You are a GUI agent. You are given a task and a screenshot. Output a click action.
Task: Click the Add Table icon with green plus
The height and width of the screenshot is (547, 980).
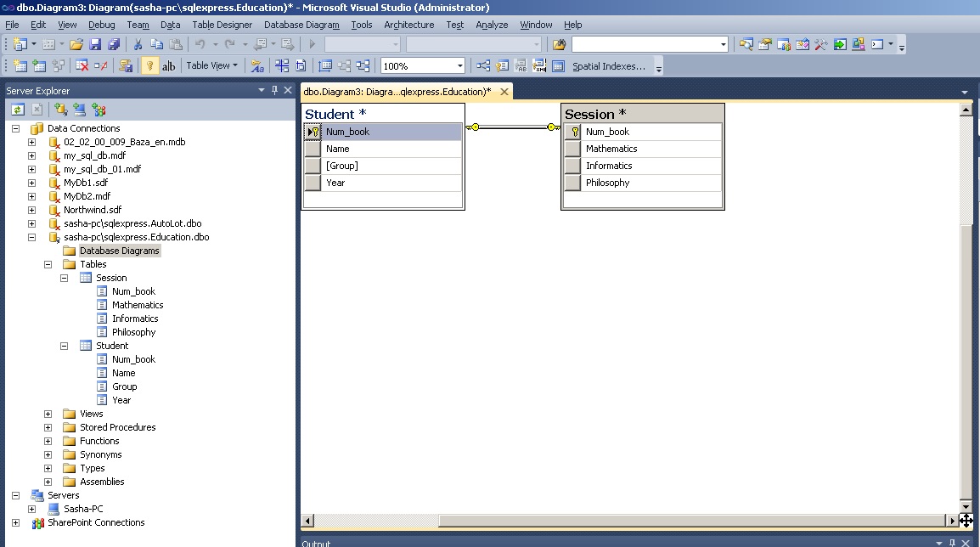click(x=39, y=65)
